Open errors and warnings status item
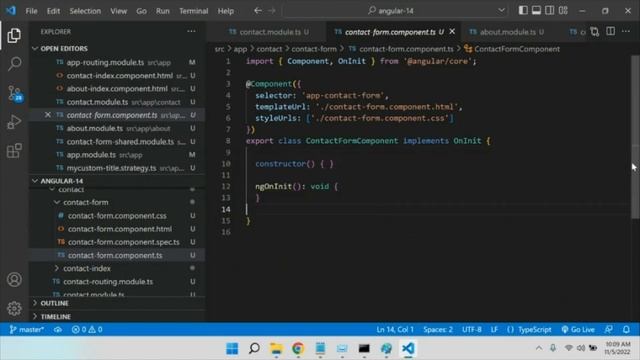The width and height of the screenshot is (640, 360). [87, 329]
